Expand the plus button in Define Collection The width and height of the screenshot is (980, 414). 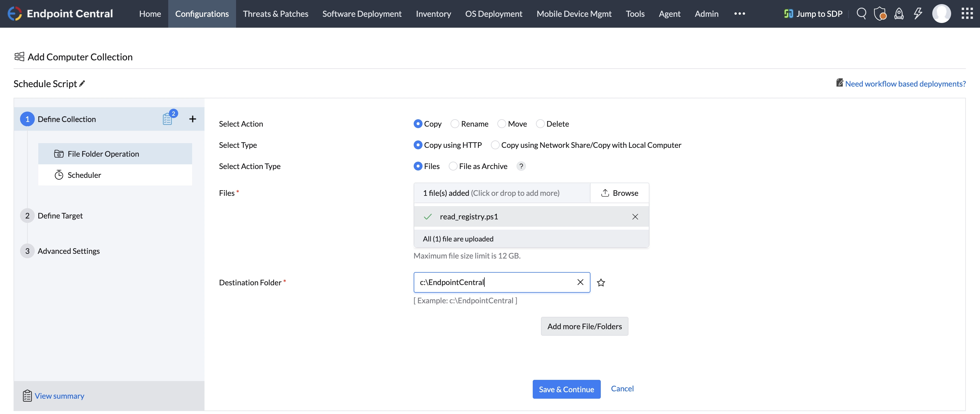[193, 119]
